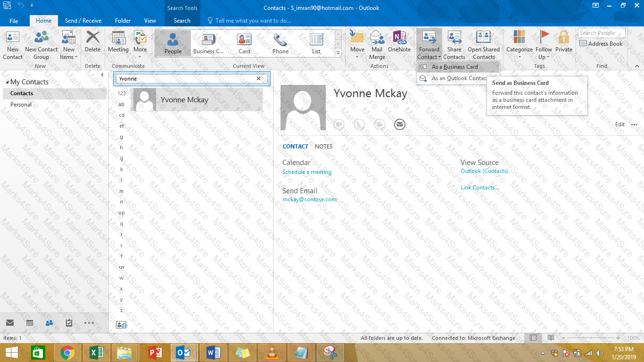Open the NOTES tab

tap(324, 147)
